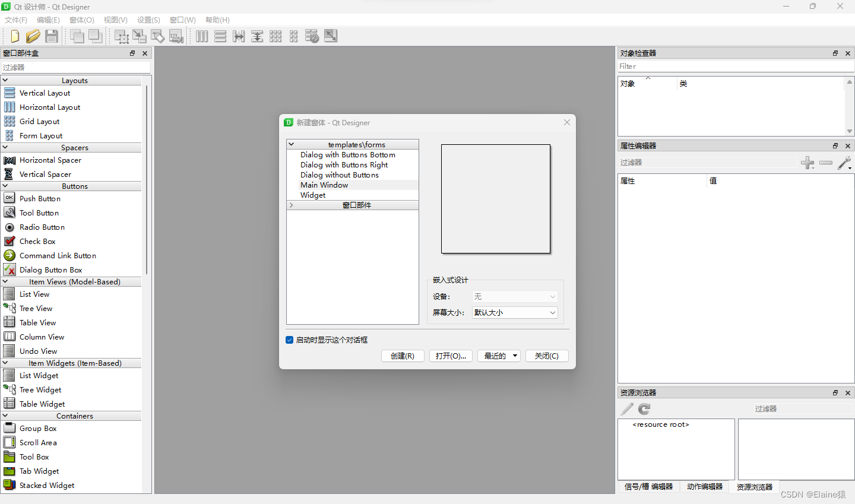The width and height of the screenshot is (855, 504).
Task: Float the 对象检查器 panel
Action: click(x=835, y=53)
